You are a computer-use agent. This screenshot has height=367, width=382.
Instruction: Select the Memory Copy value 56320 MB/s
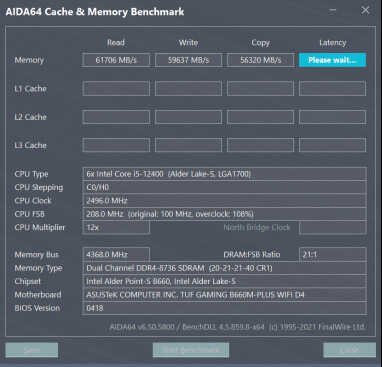[261, 60]
